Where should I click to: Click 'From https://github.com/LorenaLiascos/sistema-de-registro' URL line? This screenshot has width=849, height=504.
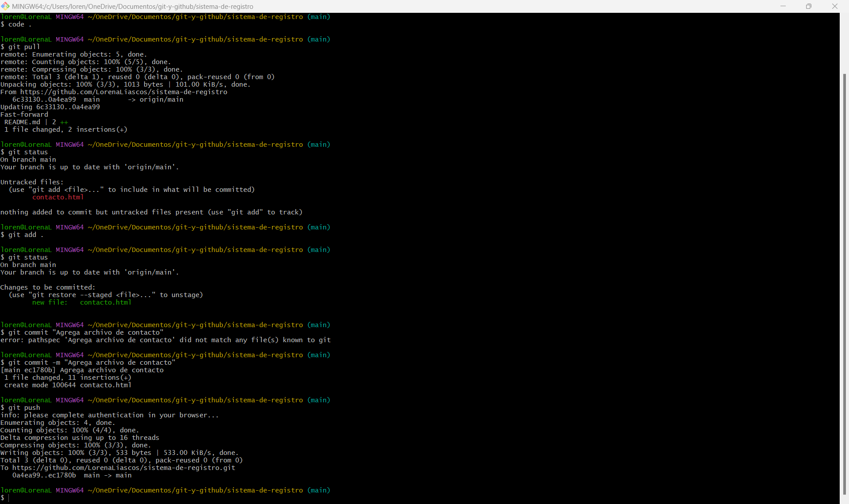pyautogui.click(x=114, y=92)
